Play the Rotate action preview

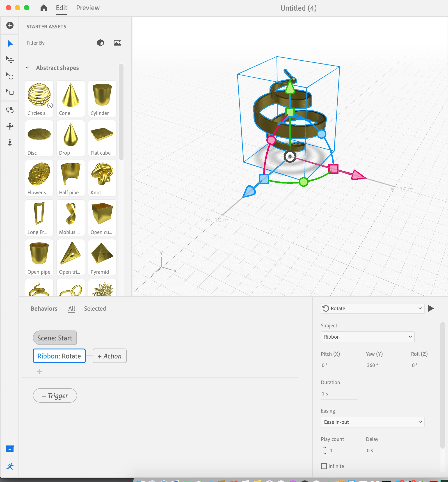tap(431, 308)
